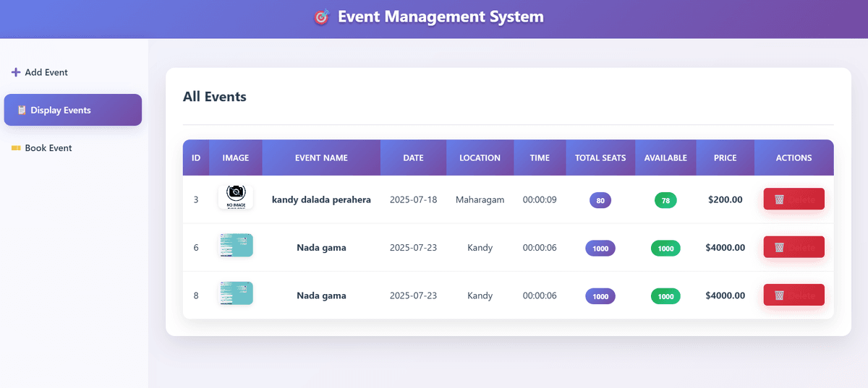
Task: Click available badge 1000 in row 6
Action: 665,248
